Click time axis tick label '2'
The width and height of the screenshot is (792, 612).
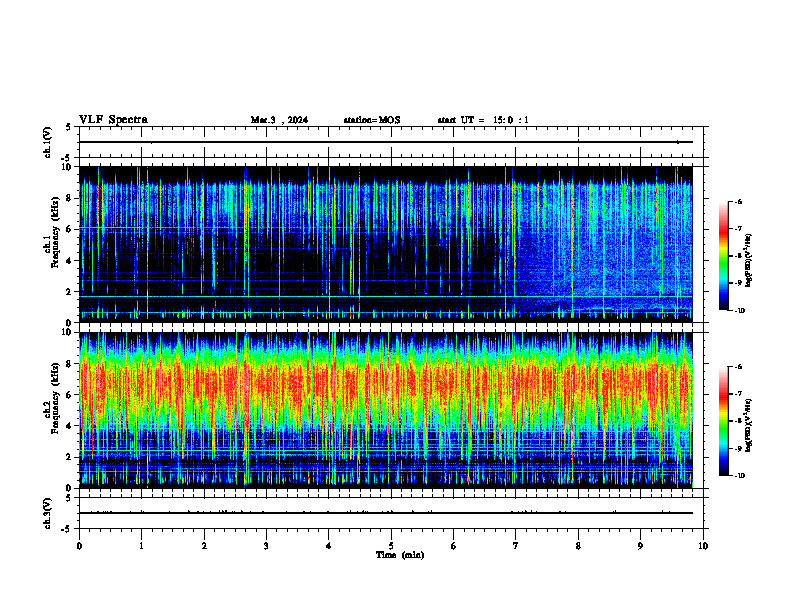[204, 546]
